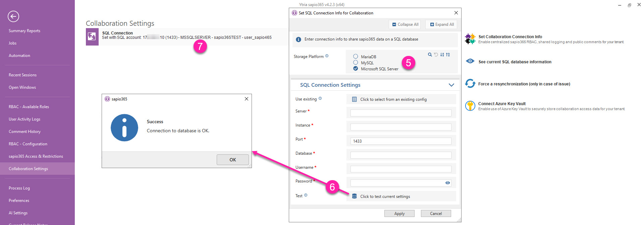Viewport: 644px width, 225px height.
Task: Go back using the circled arrow icon
Action: pyautogui.click(x=13, y=16)
